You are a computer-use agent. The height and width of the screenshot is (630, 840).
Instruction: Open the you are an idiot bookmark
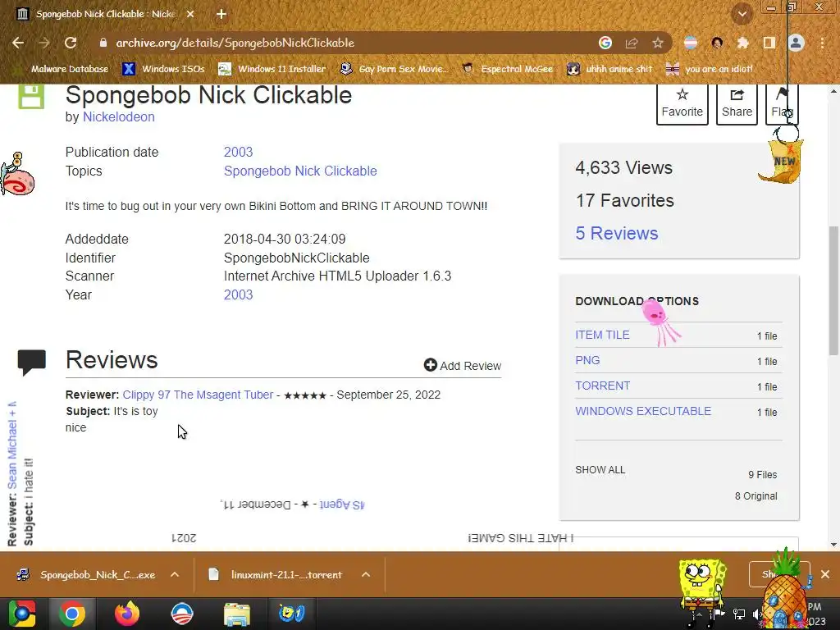point(710,69)
